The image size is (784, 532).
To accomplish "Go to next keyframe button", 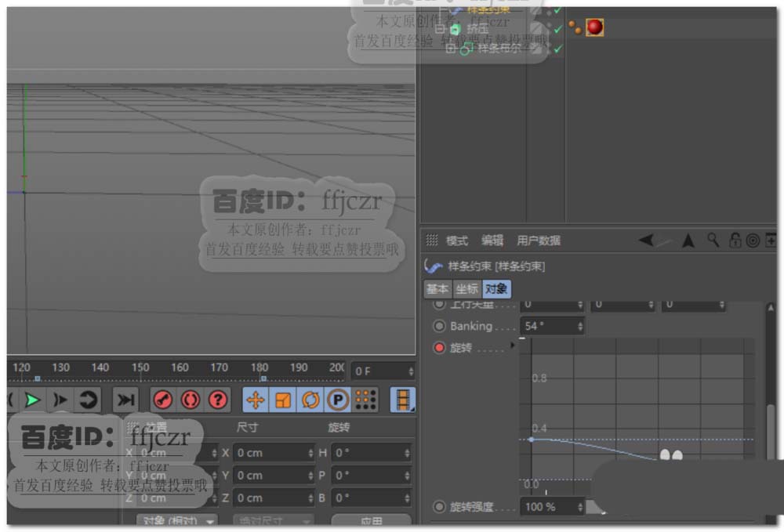I will point(60,400).
